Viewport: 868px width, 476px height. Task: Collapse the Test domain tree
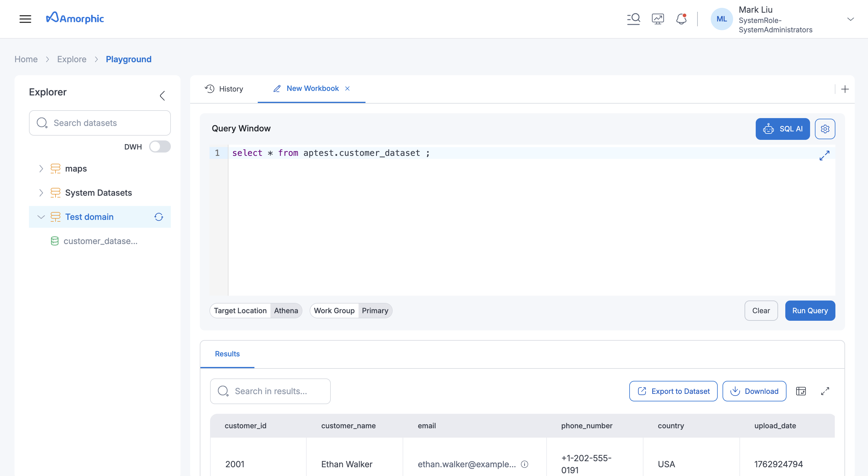pyautogui.click(x=41, y=217)
